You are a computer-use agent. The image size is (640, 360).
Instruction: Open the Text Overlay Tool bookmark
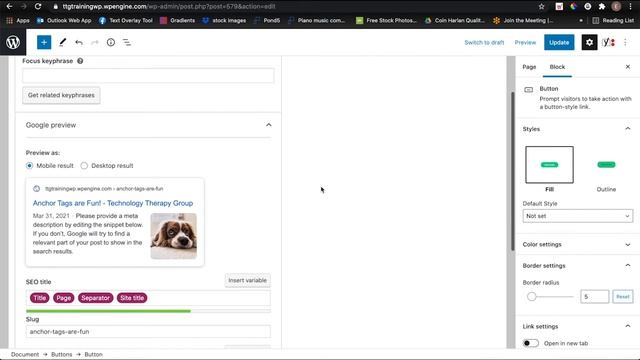tap(126, 20)
